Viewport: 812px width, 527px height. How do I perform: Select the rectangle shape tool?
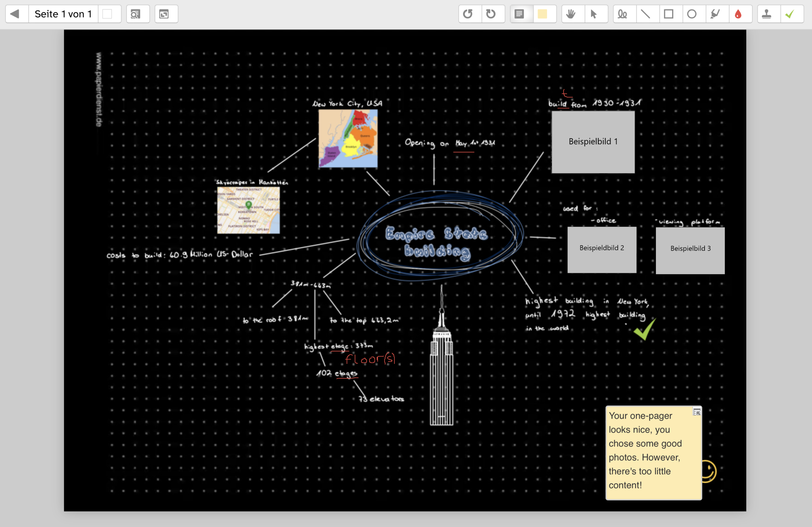[x=669, y=14]
